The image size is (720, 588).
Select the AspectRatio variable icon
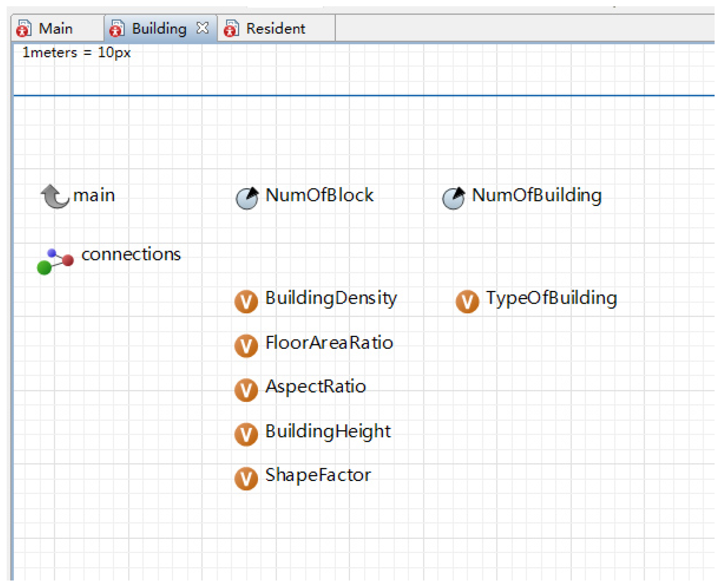246,390
